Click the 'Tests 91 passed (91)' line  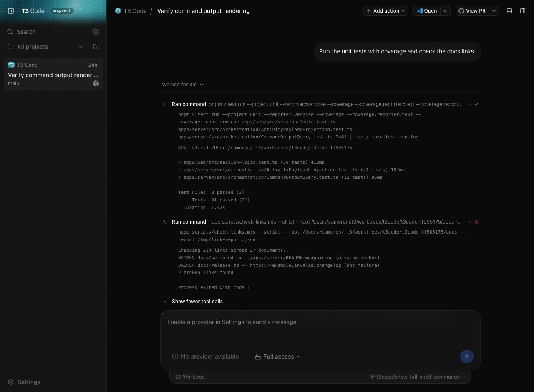(x=221, y=200)
